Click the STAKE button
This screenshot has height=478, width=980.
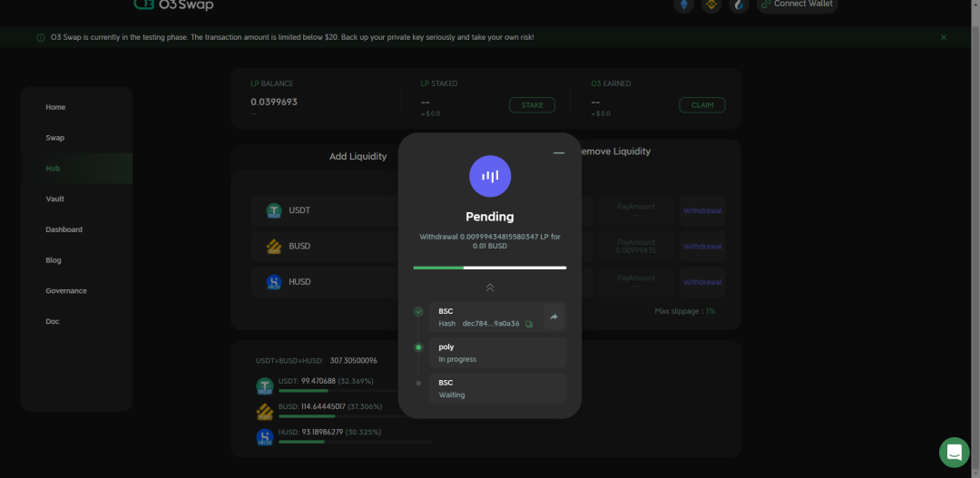pos(532,105)
